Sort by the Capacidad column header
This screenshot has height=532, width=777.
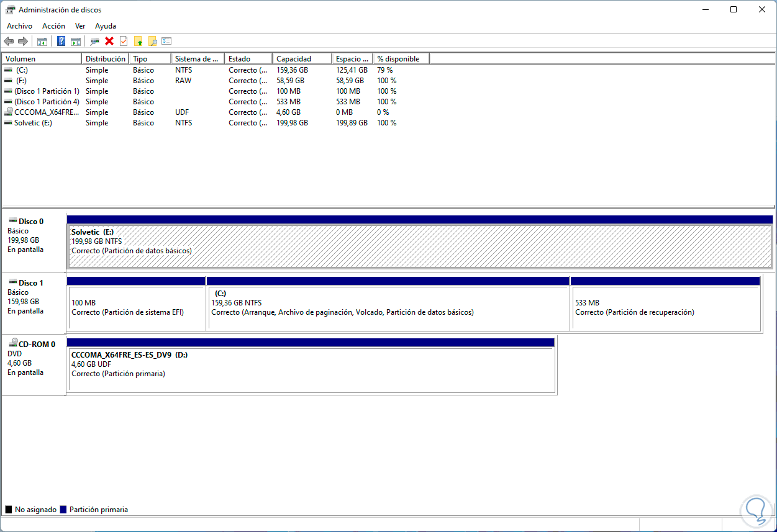click(x=302, y=59)
